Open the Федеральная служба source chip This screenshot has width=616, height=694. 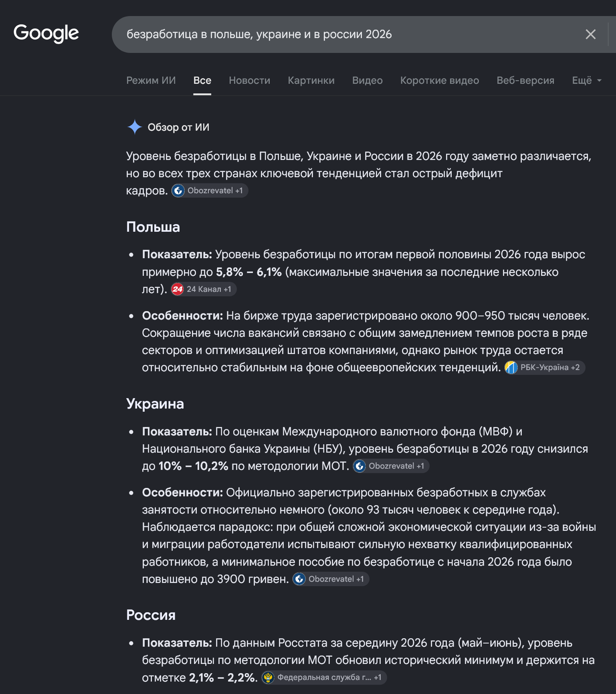click(x=324, y=678)
